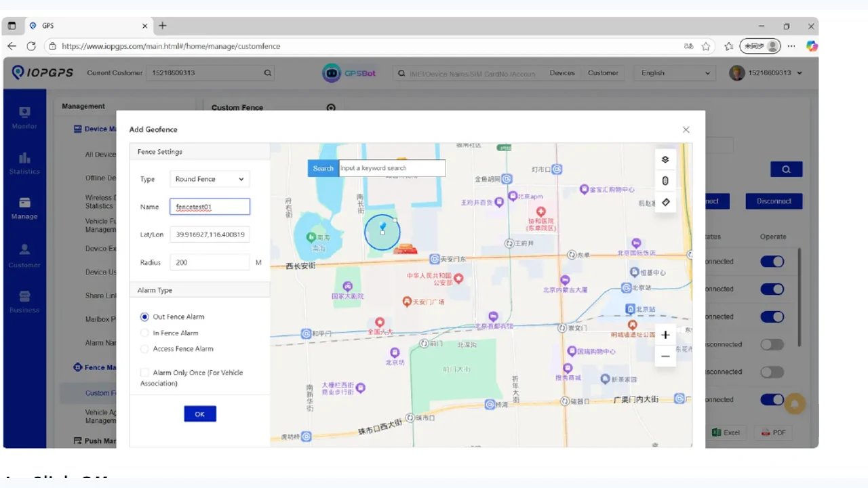Screen dimensions: 868x488
Task: Toggle the second Operate switch
Action: pos(772,289)
